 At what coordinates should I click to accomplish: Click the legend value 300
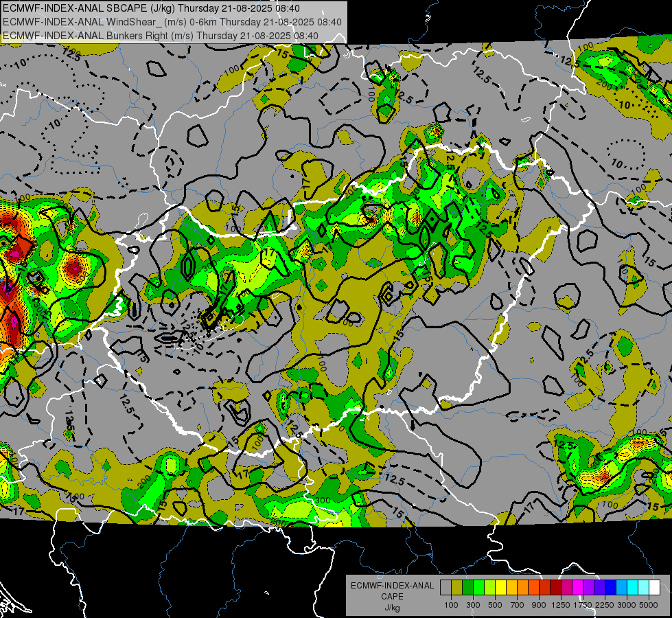(473, 605)
